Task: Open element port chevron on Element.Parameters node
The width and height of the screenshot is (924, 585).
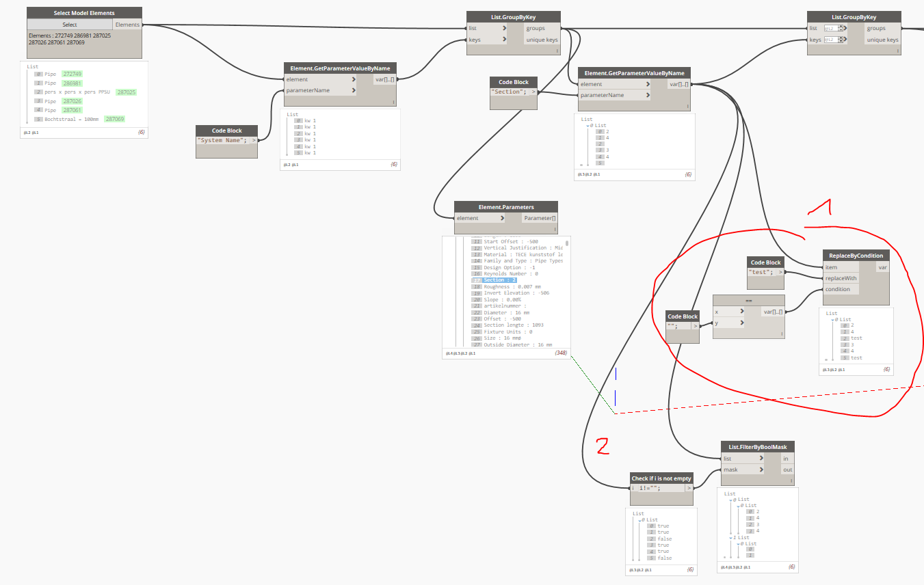Action: pos(503,218)
